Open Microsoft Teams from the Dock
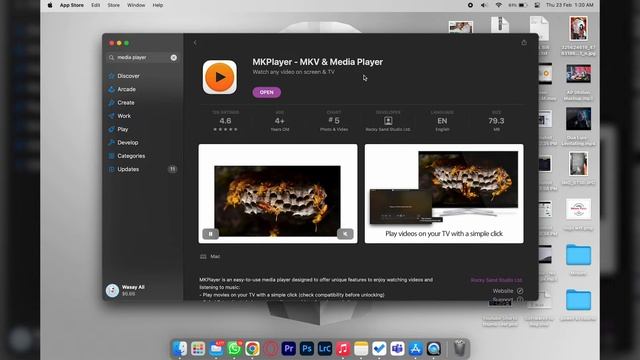This screenshot has height=360, width=640. pos(397,349)
